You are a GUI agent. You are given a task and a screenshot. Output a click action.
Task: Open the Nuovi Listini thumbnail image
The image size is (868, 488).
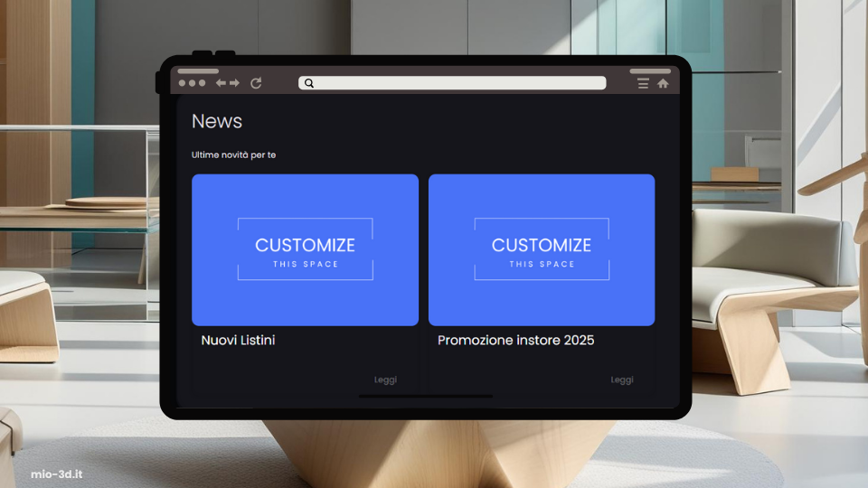tap(305, 249)
